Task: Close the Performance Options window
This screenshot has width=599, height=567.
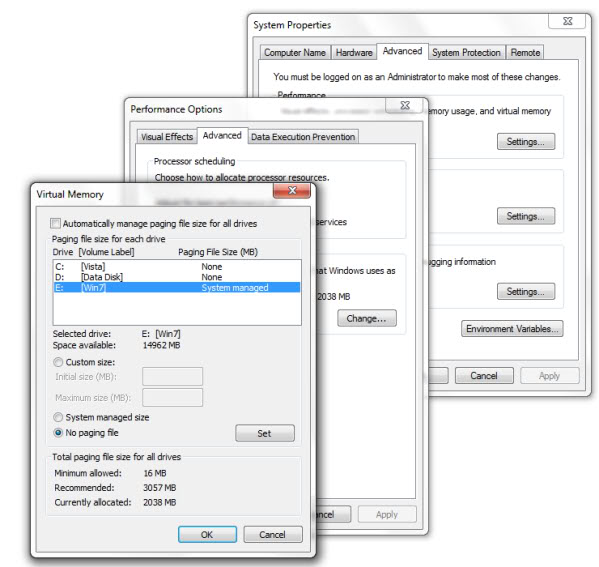Action: 405,105
